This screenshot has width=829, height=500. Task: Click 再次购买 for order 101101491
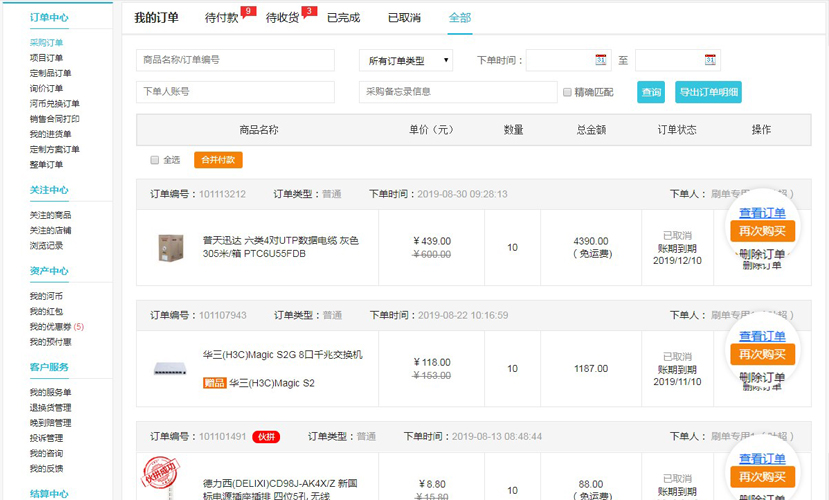pyautogui.click(x=762, y=477)
